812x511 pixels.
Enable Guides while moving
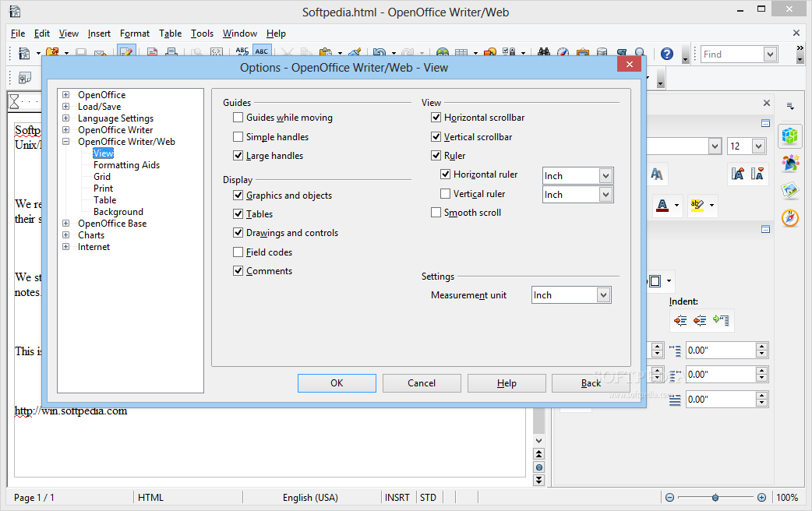pyautogui.click(x=238, y=118)
